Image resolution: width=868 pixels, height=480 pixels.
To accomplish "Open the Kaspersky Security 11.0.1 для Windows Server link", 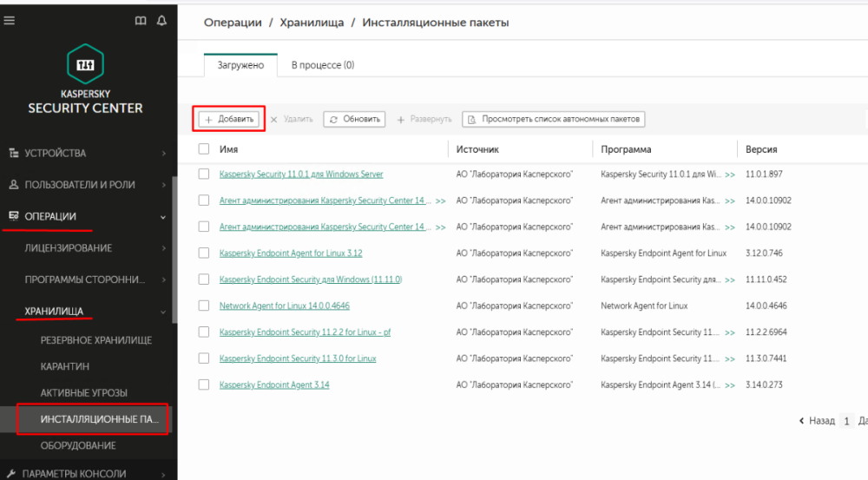I will [x=301, y=174].
